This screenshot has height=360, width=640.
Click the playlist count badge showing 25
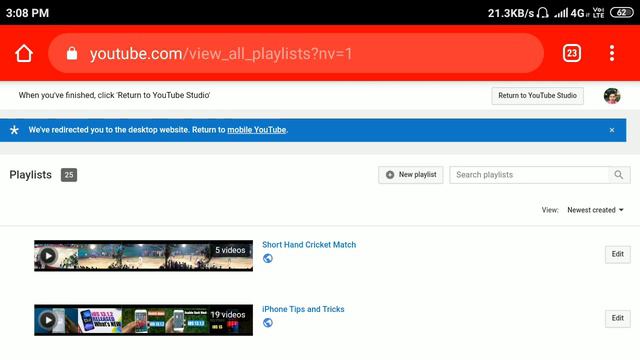point(69,175)
